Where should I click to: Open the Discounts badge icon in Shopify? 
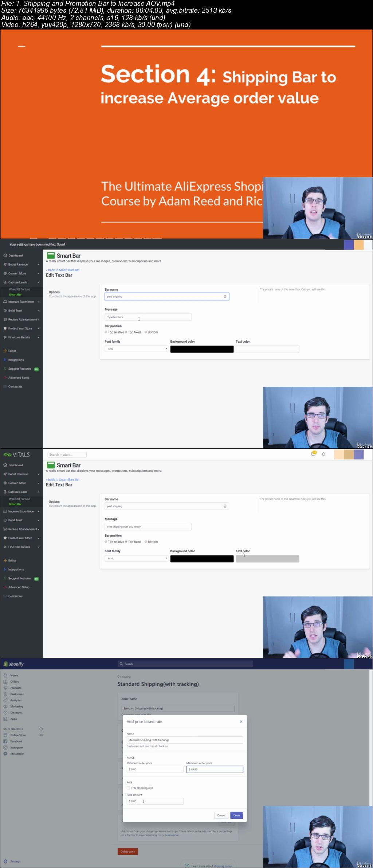[x=5, y=713]
